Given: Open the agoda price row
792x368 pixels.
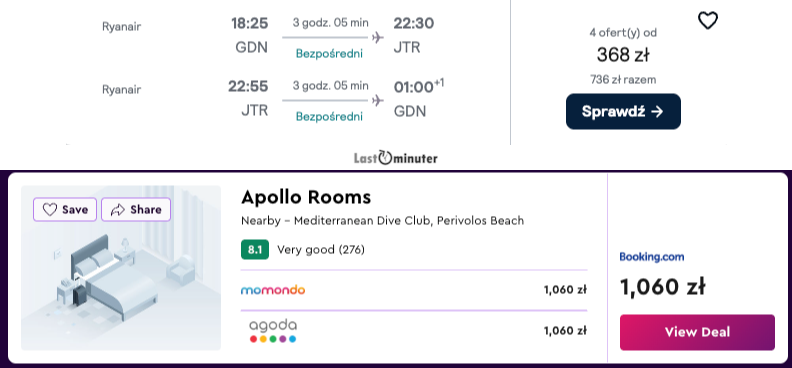Looking at the screenshot, I should pyautogui.click(x=414, y=331).
